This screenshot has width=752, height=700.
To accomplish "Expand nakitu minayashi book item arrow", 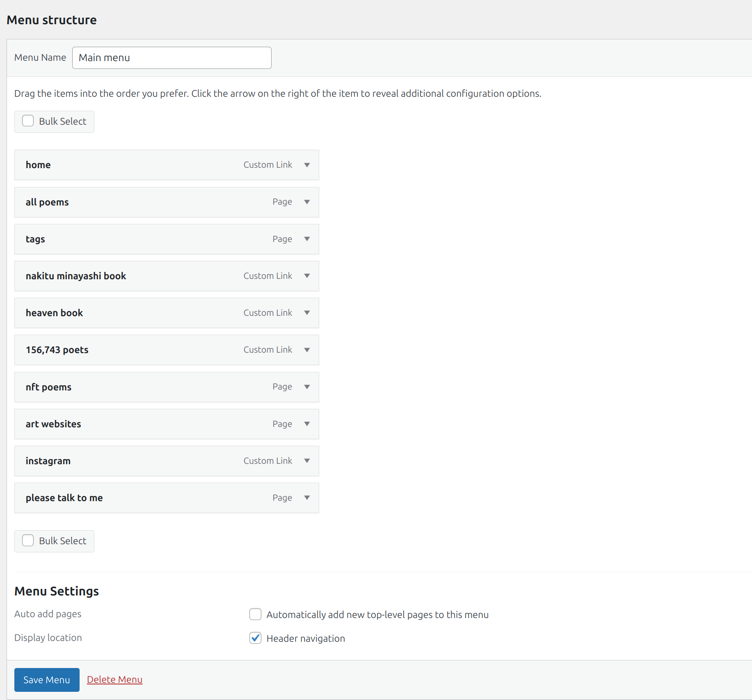I will pyautogui.click(x=307, y=276).
